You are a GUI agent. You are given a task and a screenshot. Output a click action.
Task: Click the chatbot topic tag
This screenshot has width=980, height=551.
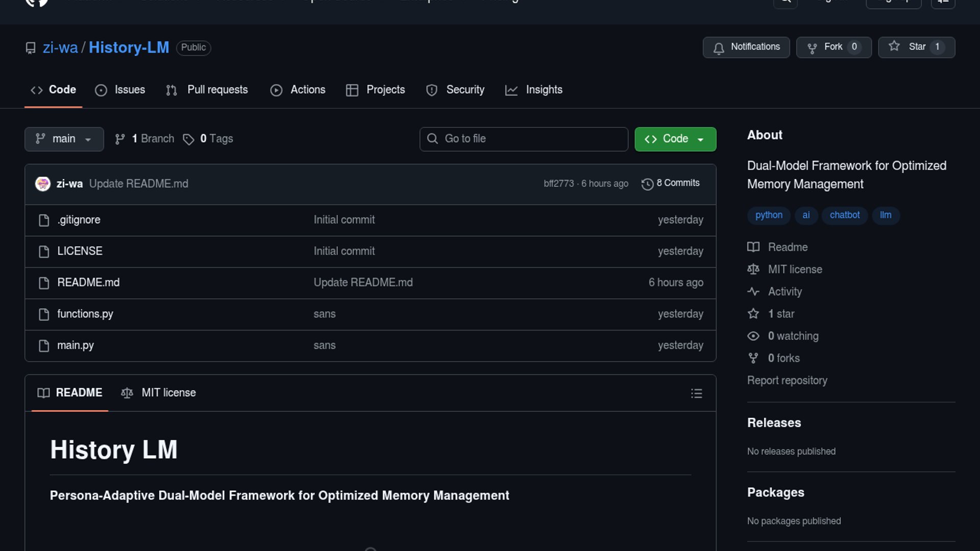pos(844,215)
